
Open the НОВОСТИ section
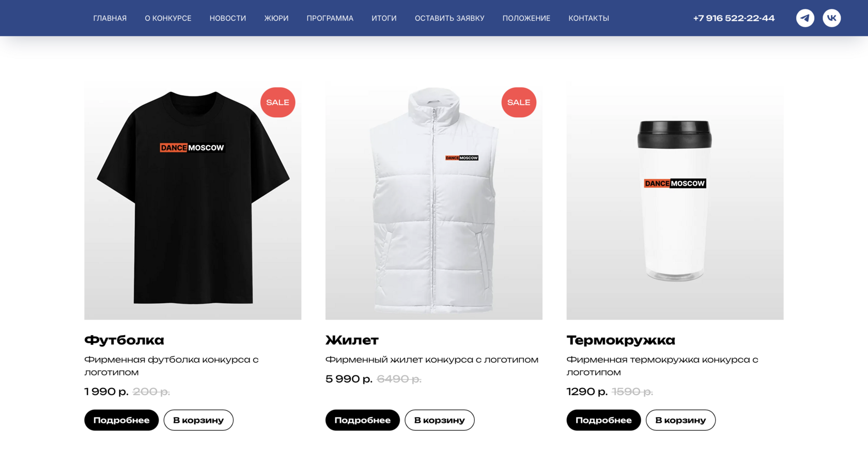(228, 18)
